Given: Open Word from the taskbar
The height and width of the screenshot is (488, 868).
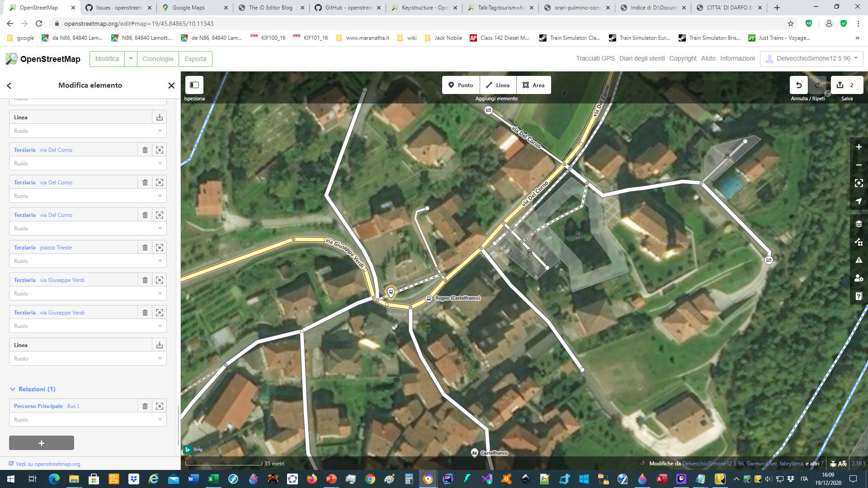Looking at the screenshot, I should tap(193, 479).
